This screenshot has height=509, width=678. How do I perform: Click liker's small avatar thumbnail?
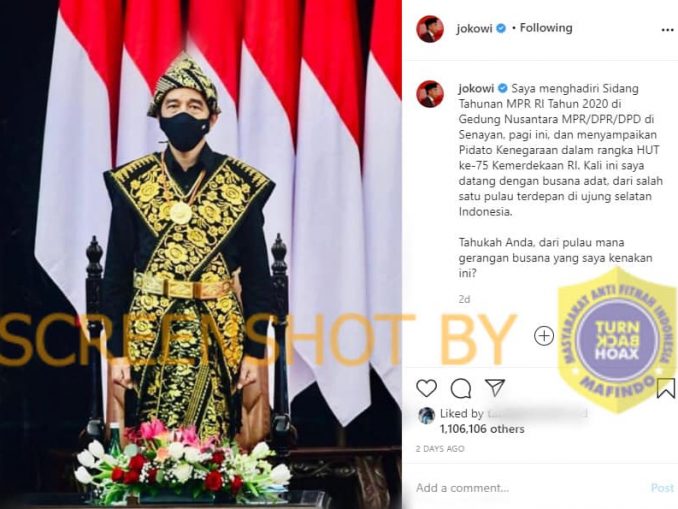[x=426, y=415]
